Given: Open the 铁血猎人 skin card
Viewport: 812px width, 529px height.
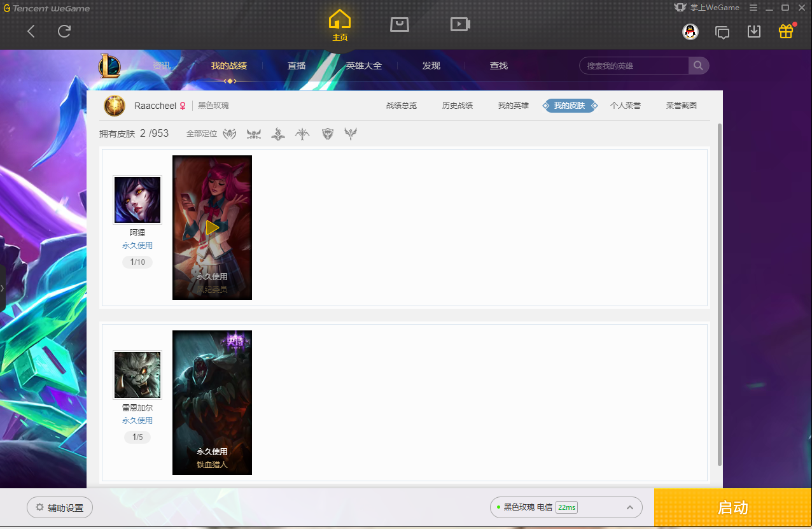Looking at the screenshot, I should (x=212, y=402).
